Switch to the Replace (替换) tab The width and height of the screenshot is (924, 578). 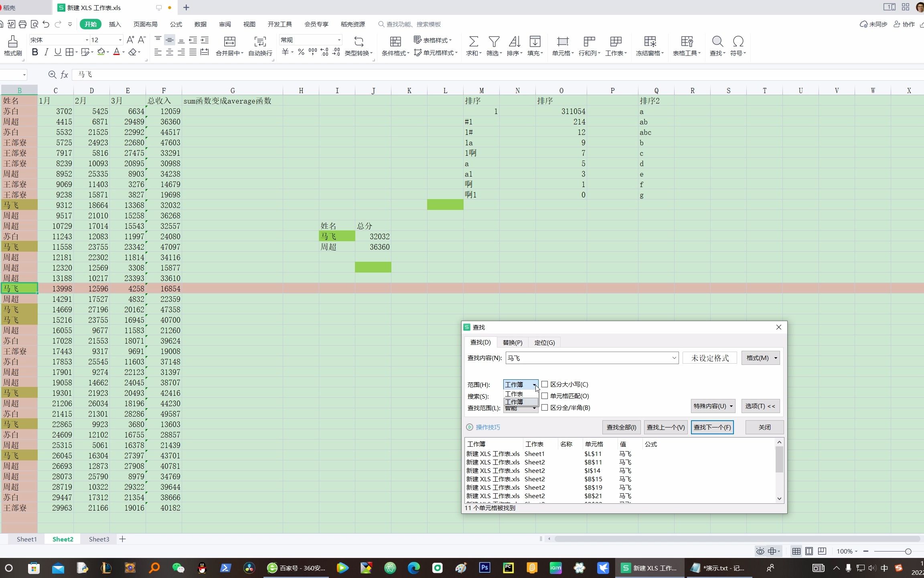coord(512,342)
